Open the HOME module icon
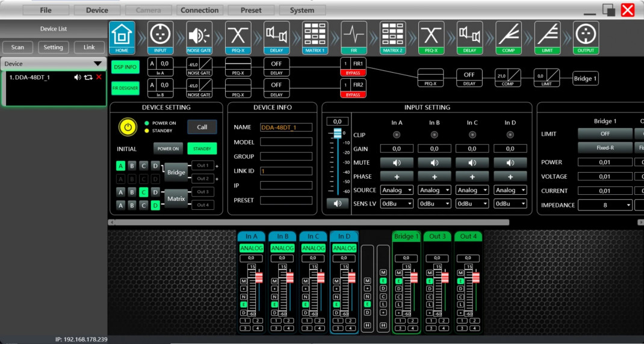 (123, 34)
